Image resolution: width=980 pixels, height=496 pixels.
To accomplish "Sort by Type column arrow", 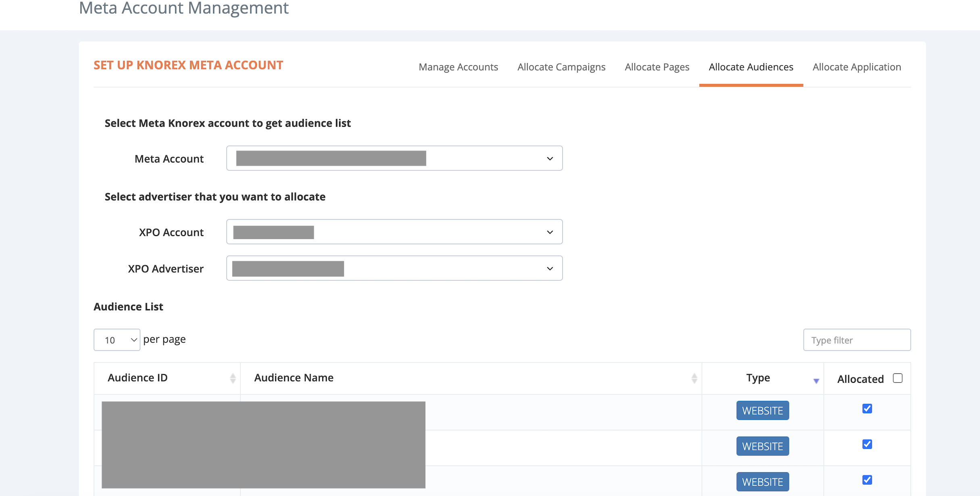I will click(816, 381).
